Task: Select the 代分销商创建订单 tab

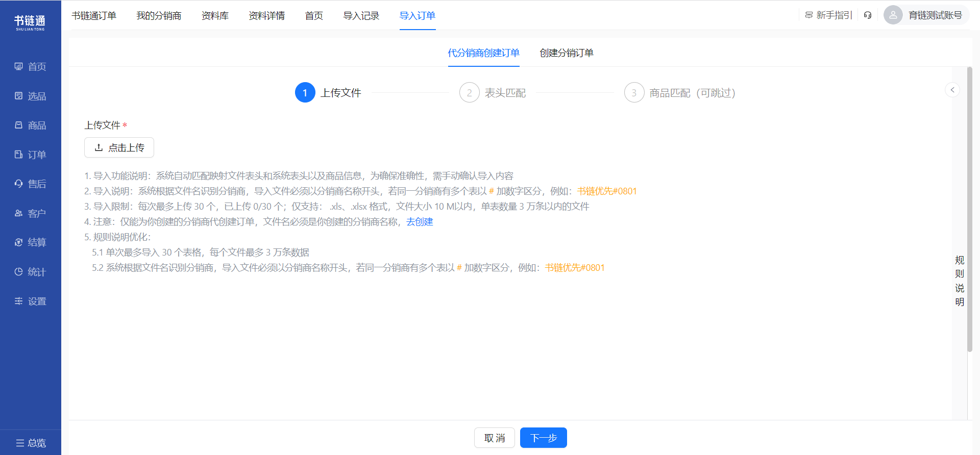Action: (483, 53)
